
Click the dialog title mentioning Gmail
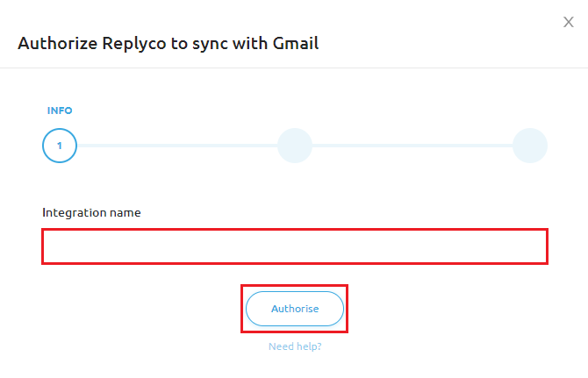[x=168, y=44]
